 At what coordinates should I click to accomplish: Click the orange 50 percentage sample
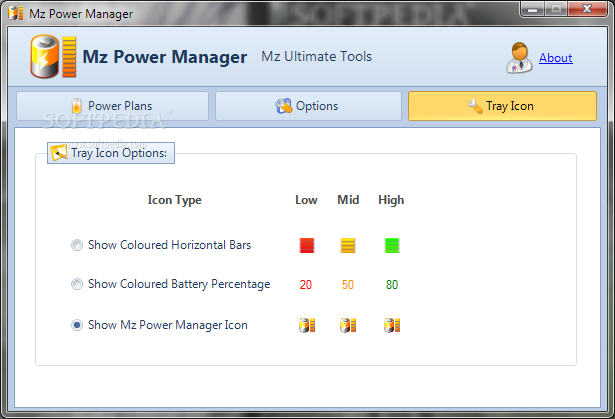(x=348, y=284)
